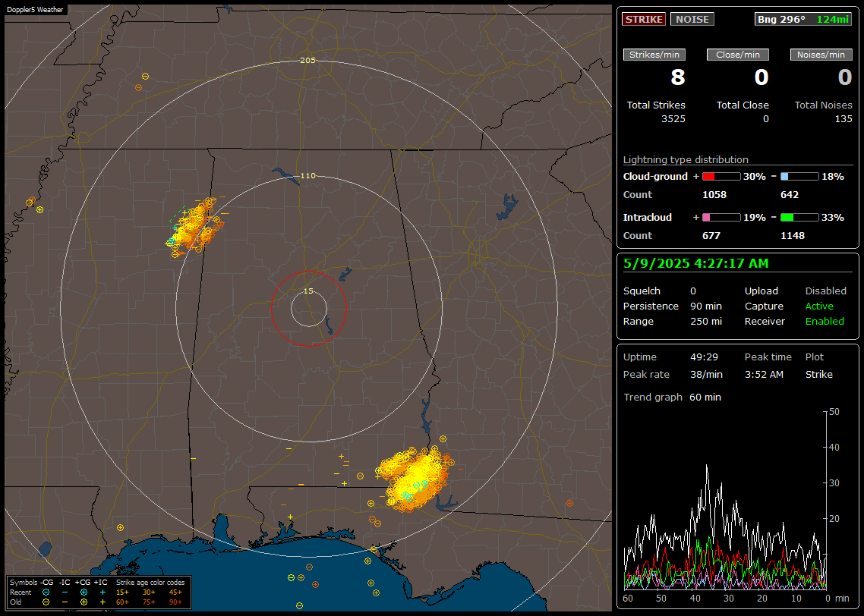Click the Old +IC yellow plus symbol
This screenshot has height=616, width=864.
[102, 602]
